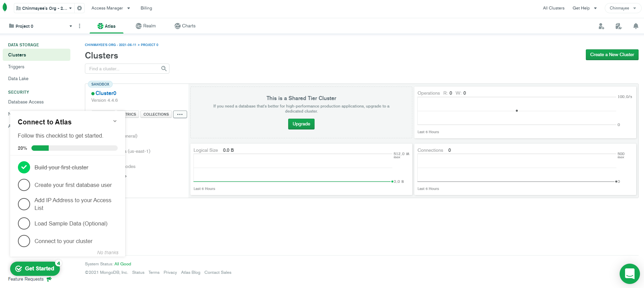Open the project options three-dot menu
The image size is (644, 288).
click(79, 26)
